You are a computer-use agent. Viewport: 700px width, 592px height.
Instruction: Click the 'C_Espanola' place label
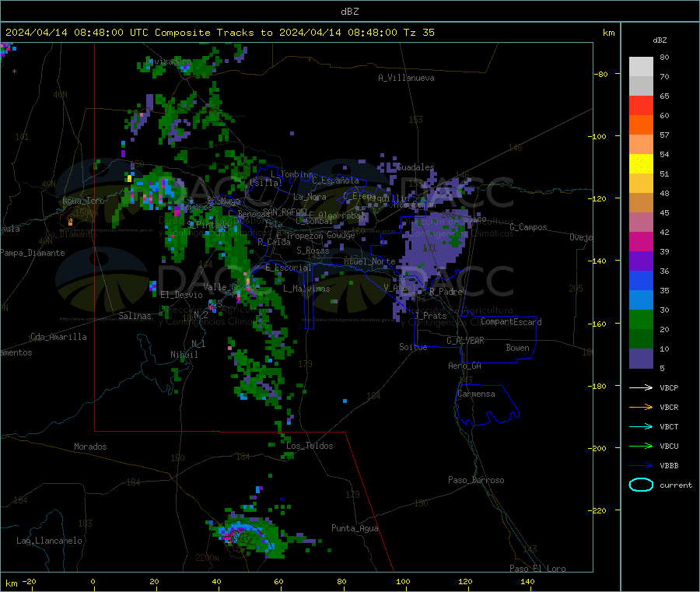tap(335, 180)
